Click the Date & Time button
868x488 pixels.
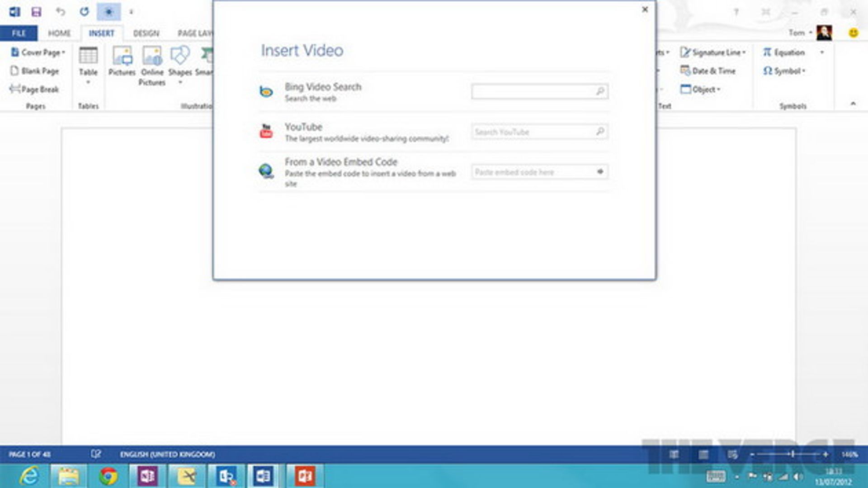[x=708, y=71]
